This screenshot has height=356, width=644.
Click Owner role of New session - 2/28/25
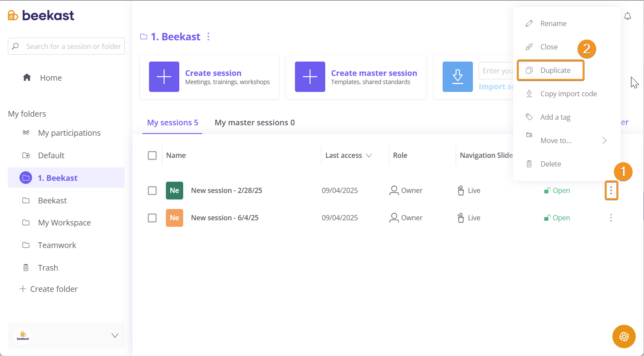click(x=406, y=190)
